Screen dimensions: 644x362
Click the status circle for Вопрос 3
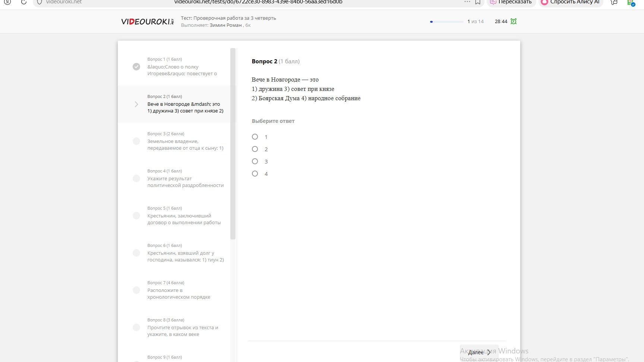(x=136, y=141)
